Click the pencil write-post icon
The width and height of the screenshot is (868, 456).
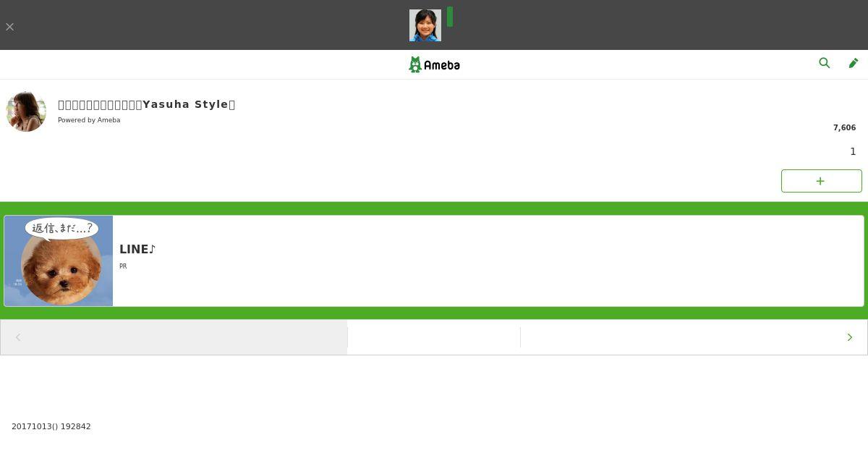[x=854, y=63]
